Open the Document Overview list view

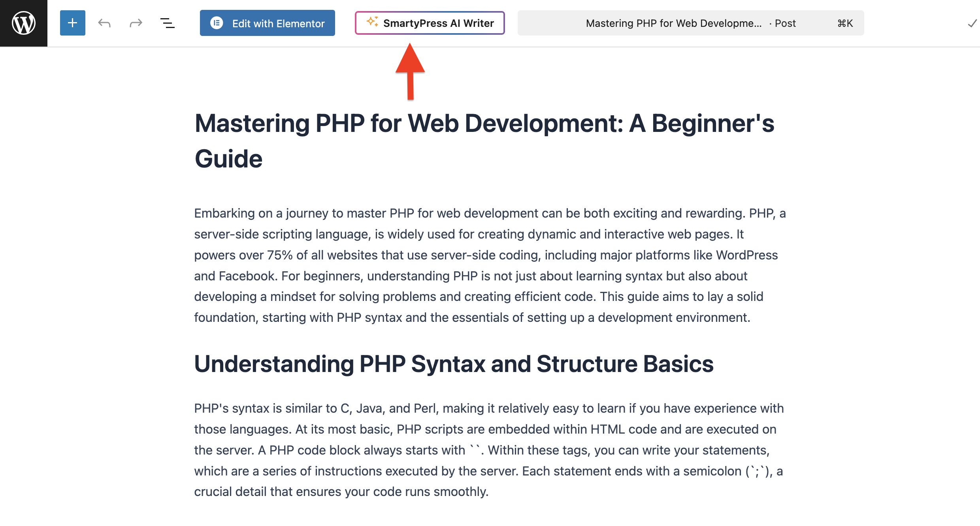(167, 23)
